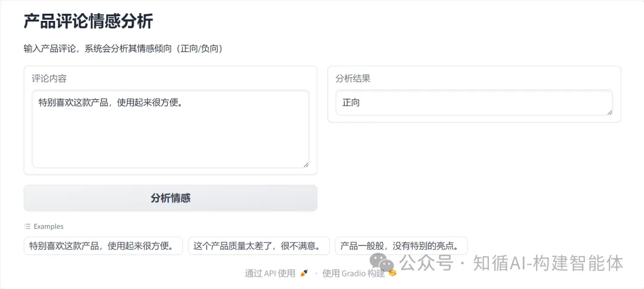Open the 通过 API 使用 link
This screenshot has width=644, height=289.
click(270, 273)
